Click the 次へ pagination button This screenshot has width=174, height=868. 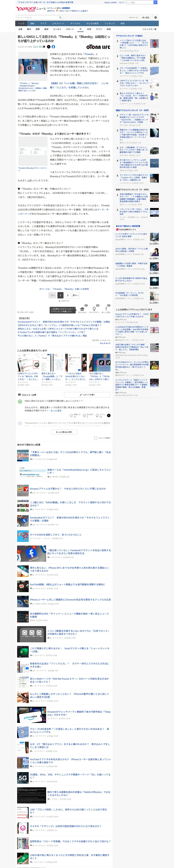tap(75, 295)
